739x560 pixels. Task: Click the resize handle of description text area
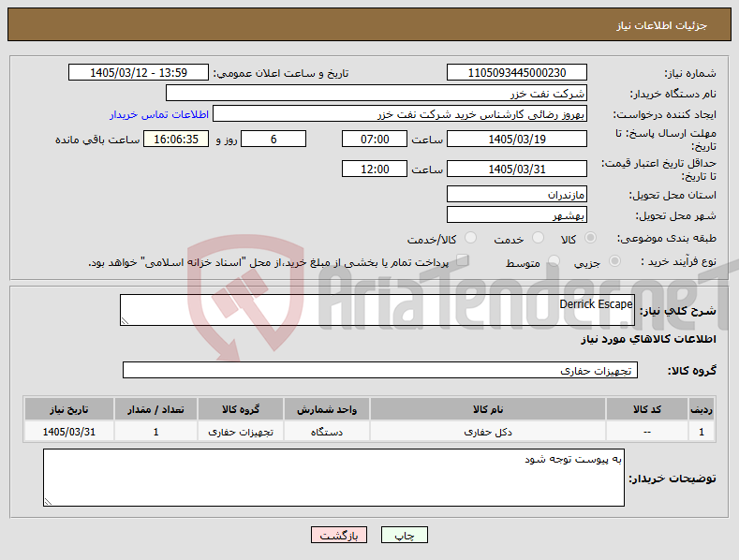pyautogui.click(x=125, y=321)
